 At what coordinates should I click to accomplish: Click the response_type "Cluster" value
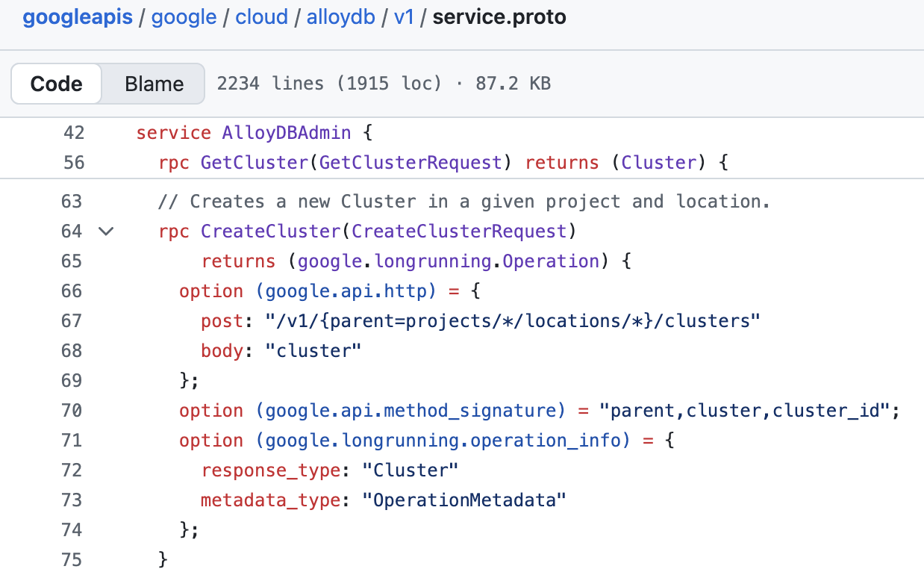(410, 470)
